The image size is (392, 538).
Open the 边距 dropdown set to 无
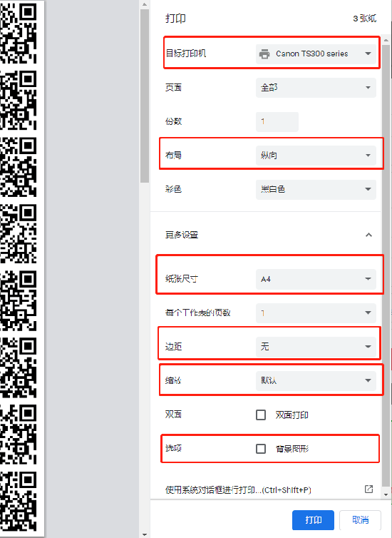pyautogui.click(x=316, y=347)
